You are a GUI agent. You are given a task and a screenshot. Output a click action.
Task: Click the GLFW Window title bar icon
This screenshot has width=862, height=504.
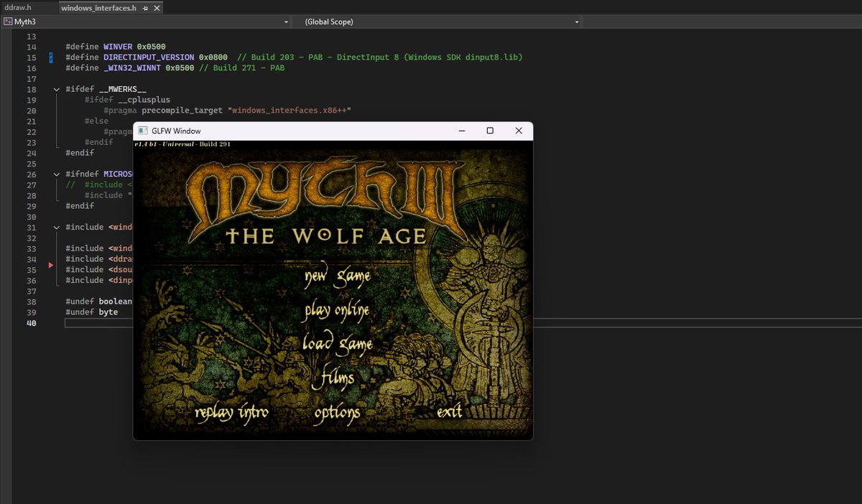pos(142,131)
